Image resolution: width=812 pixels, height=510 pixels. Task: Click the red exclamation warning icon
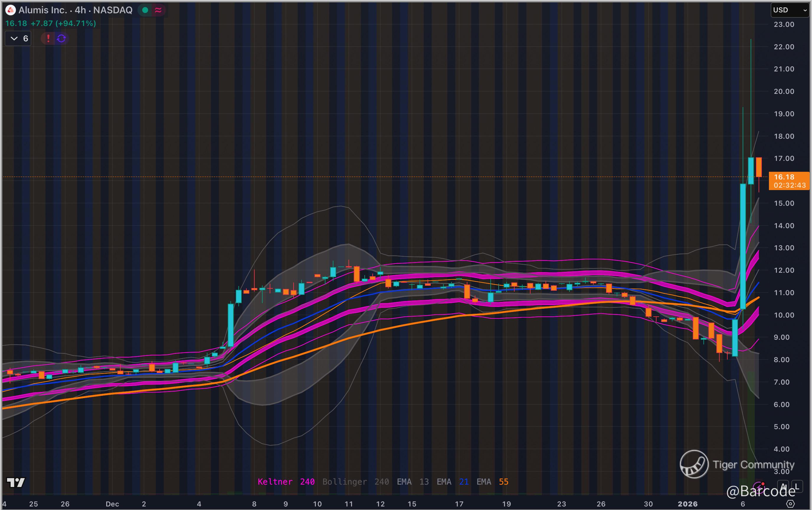48,38
